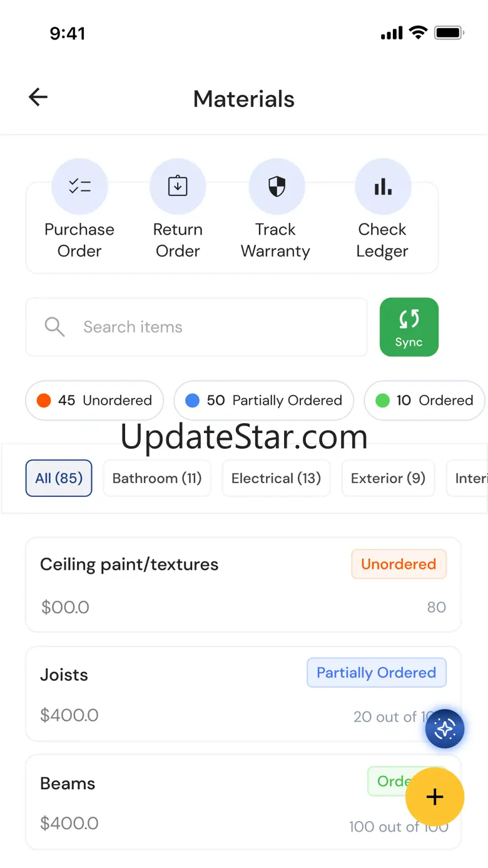Open the Return Order icon
Screen dimensions: 488x868
click(x=178, y=186)
